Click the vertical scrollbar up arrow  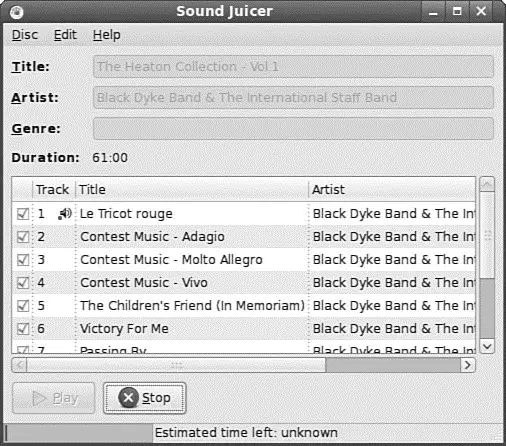(487, 184)
